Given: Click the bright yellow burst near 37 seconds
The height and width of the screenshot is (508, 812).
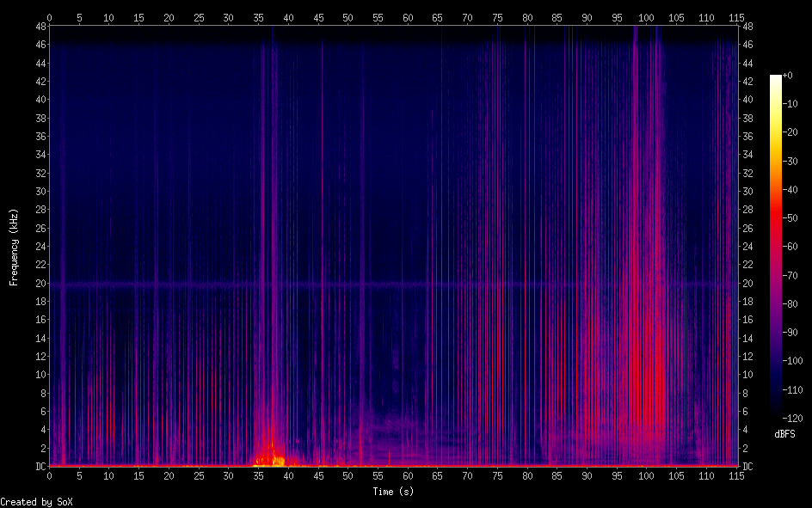Looking at the screenshot, I should [x=277, y=460].
